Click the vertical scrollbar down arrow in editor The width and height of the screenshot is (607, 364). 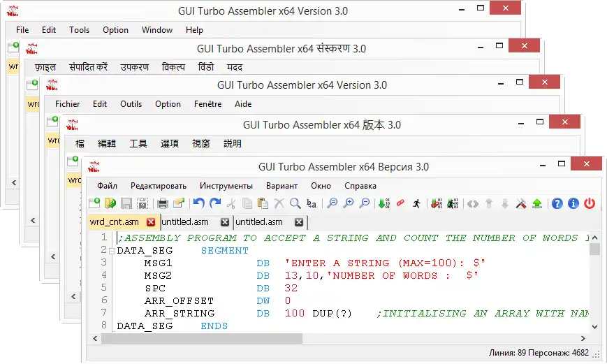594,326
